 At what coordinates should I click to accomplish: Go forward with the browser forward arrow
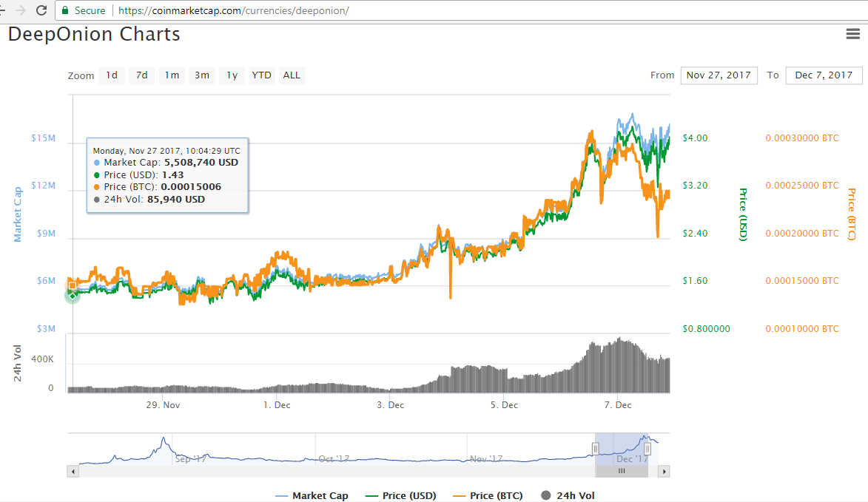[21, 10]
